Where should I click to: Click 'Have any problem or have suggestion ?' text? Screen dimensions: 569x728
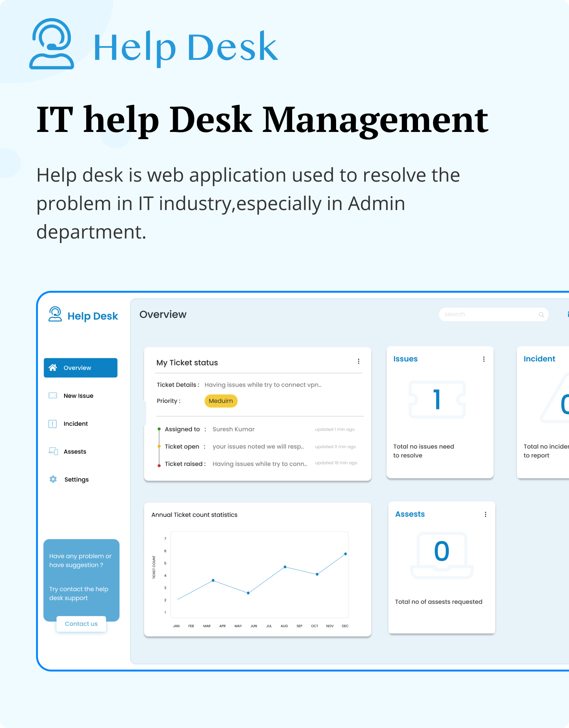pyautogui.click(x=80, y=560)
